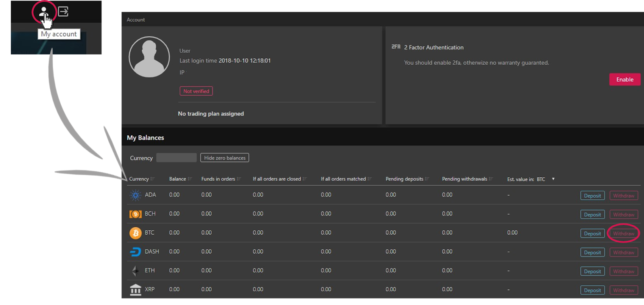Deposit XRP

point(592,290)
